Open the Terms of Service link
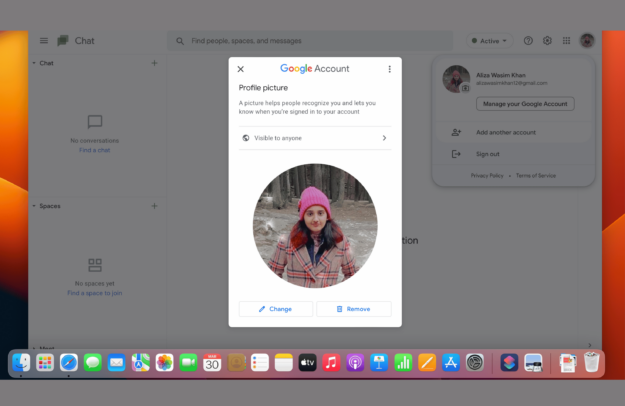 coord(536,175)
